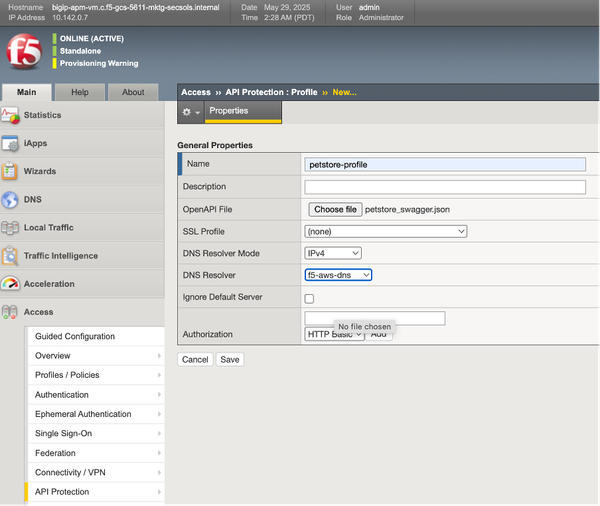Switch to the Help tab
Image resolution: width=600 pixels, height=506 pixels.
pos(80,92)
